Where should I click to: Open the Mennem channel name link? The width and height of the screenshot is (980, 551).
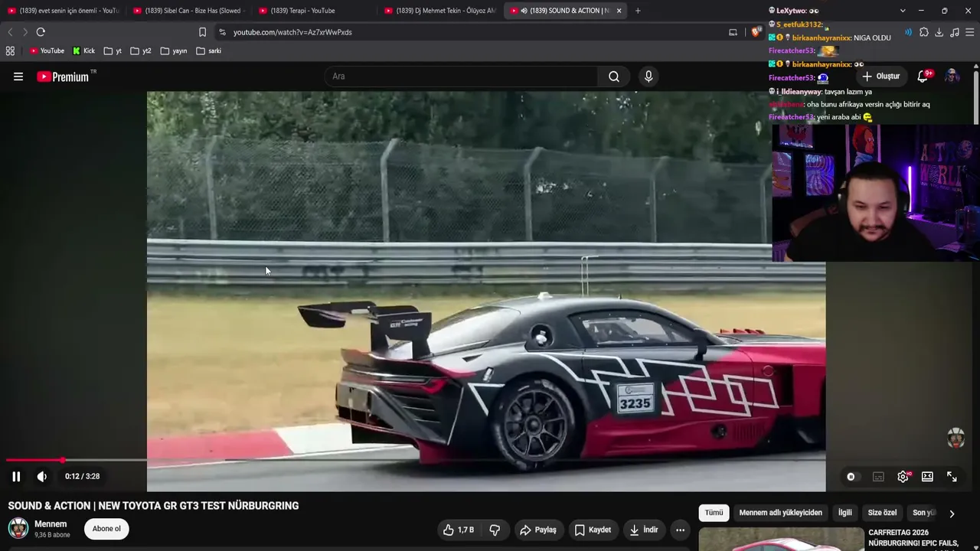(x=51, y=524)
